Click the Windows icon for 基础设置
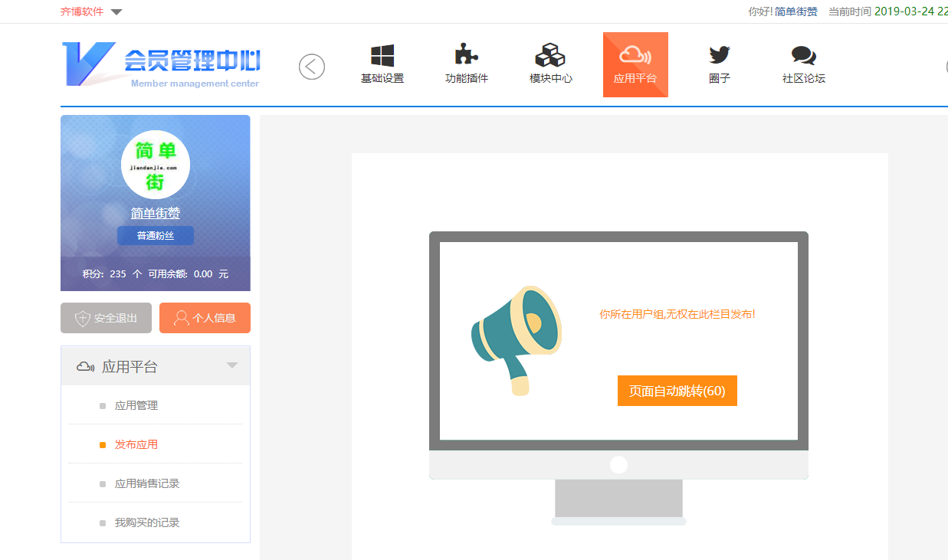948x560 pixels. [382, 56]
